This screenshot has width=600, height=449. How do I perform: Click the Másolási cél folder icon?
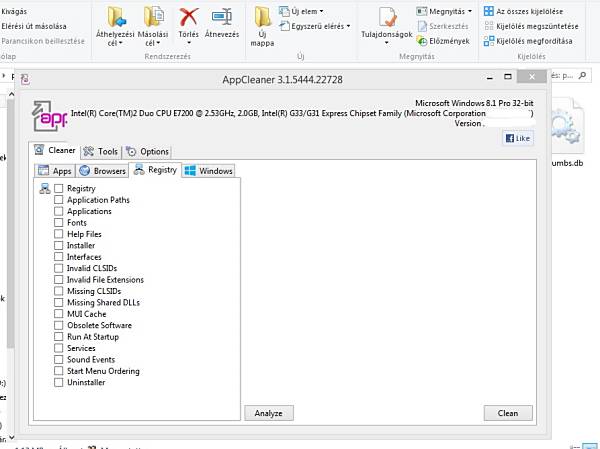pyautogui.click(x=154, y=17)
